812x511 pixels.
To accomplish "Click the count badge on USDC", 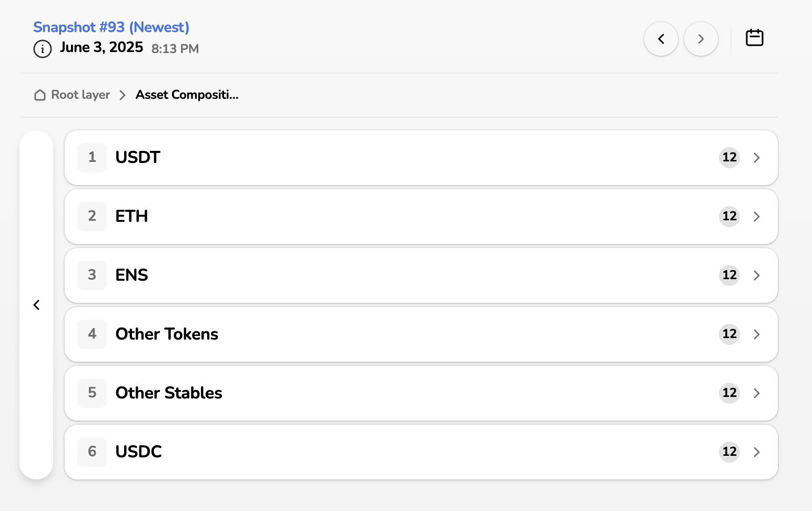I will 729,452.
